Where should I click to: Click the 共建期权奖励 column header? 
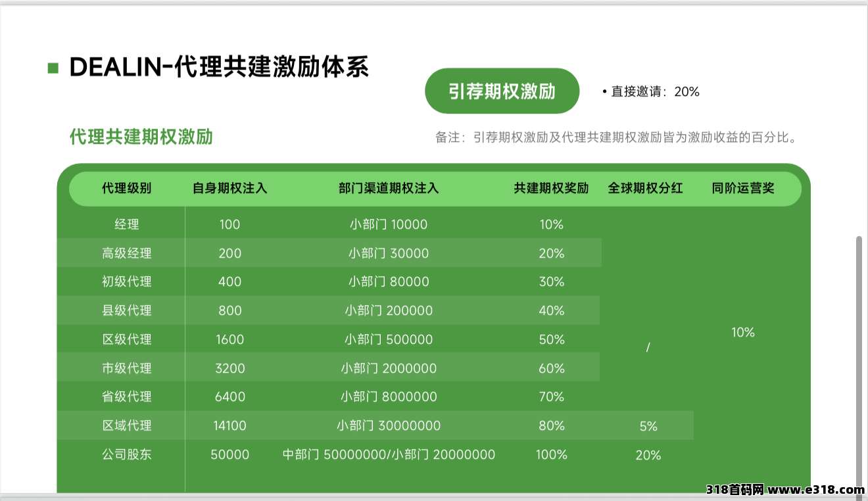(551, 188)
